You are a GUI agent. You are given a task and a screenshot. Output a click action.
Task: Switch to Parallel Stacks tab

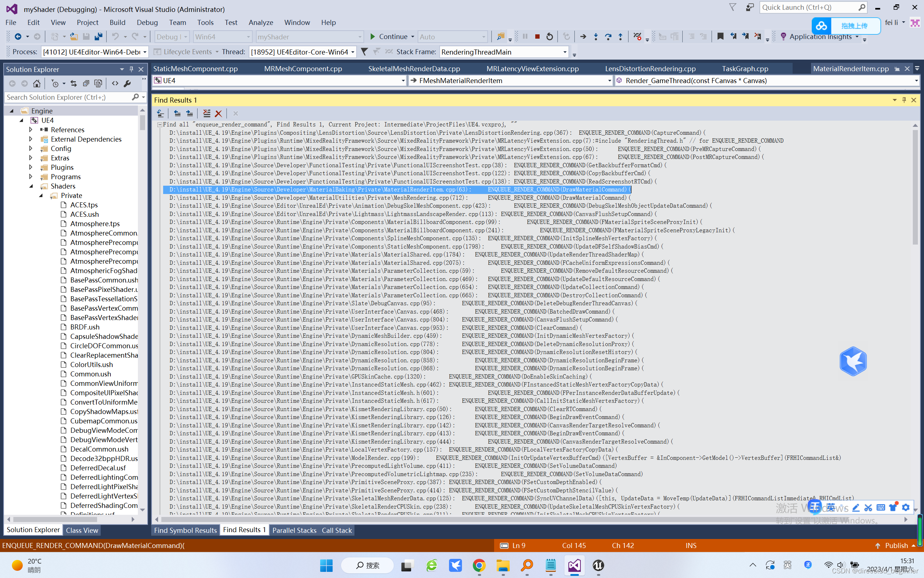(294, 530)
